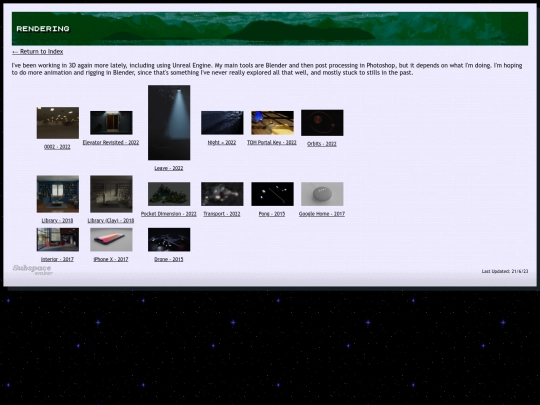This screenshot has width=540, height=405.
Task: Open the Night render thumbnail
Action: point(222,123)
